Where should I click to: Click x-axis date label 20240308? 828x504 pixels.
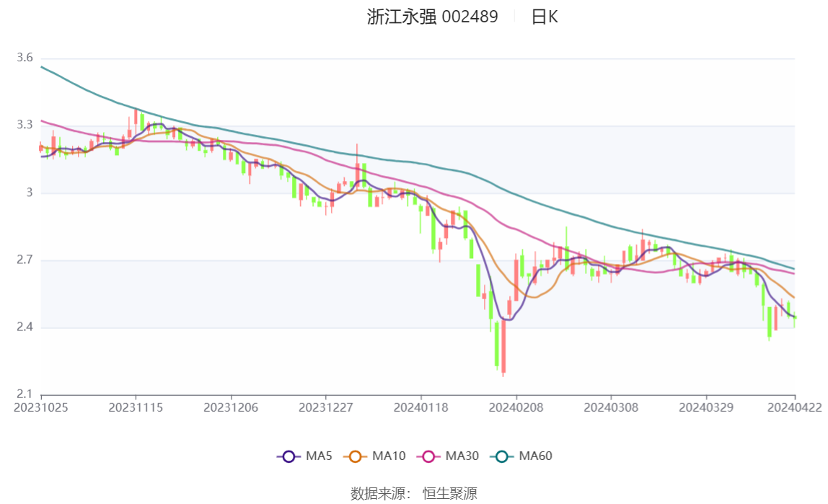click(x=611, y=408)
